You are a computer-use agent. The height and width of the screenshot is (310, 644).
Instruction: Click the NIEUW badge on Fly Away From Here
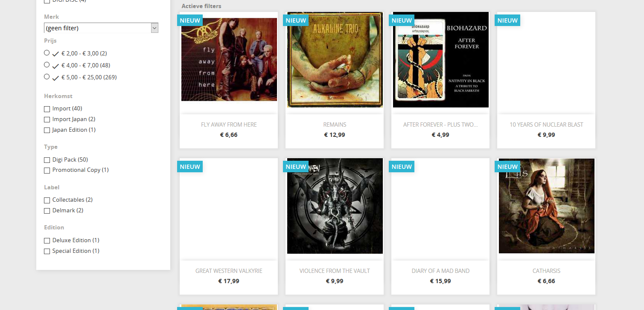[x=190, y=20]
